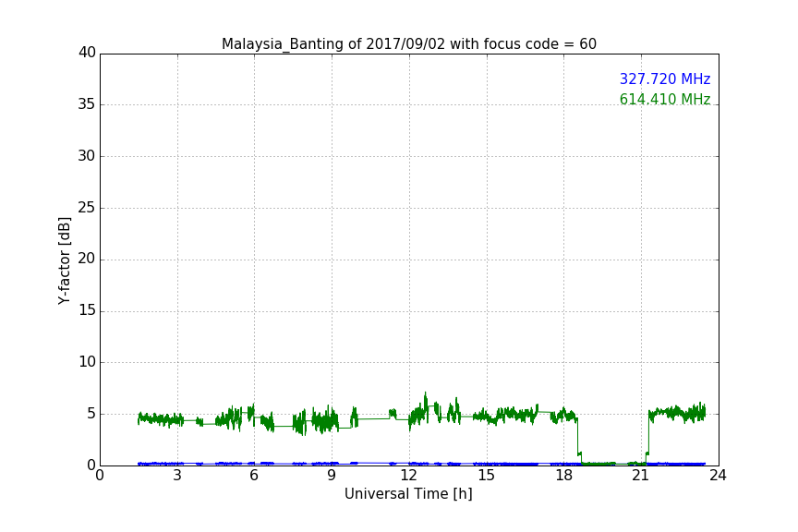Click the x-axis tick label '18'
Image resolution: width=798 pixels, height=532 pixels.
tap(564, 476)
